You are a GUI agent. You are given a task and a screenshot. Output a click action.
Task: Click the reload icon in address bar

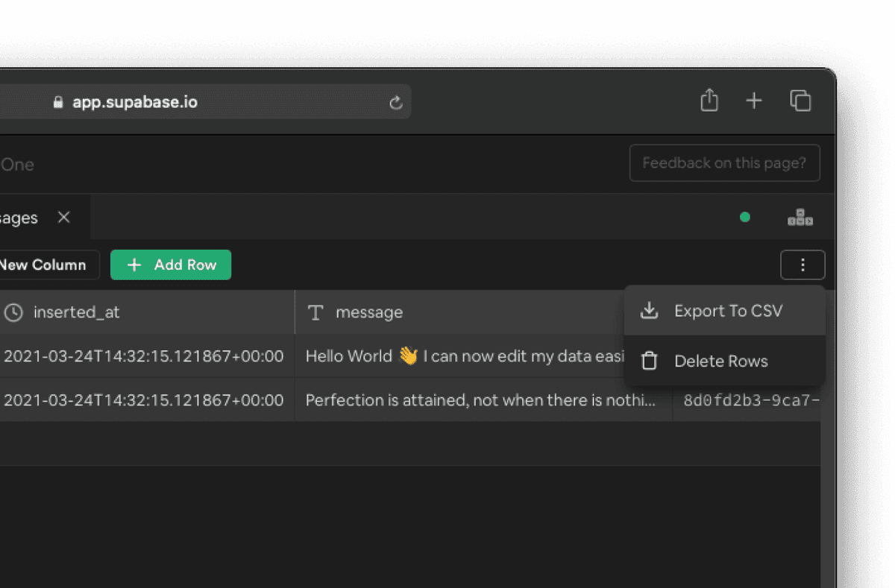[x=396, y=102]
